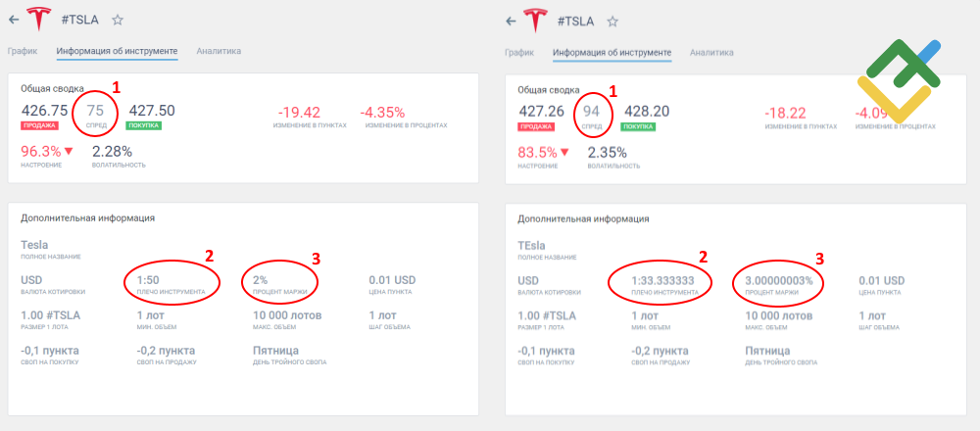The width and height of the screenshot is (980, 431).
Task: Select the buy price 427.50
Action: click(152, 111)
